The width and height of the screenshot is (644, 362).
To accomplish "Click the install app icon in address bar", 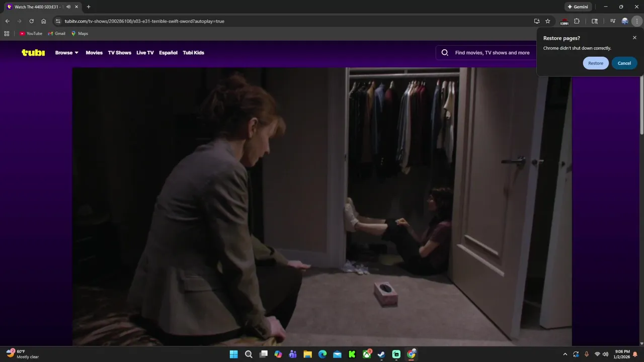I will pyautogui.click(x=537, y=21).
